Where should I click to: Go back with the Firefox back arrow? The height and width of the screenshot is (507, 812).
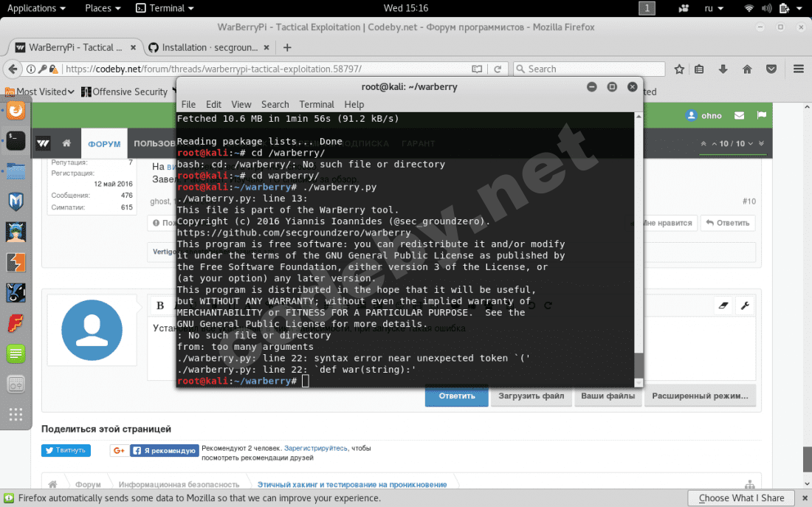coord(13,69)
